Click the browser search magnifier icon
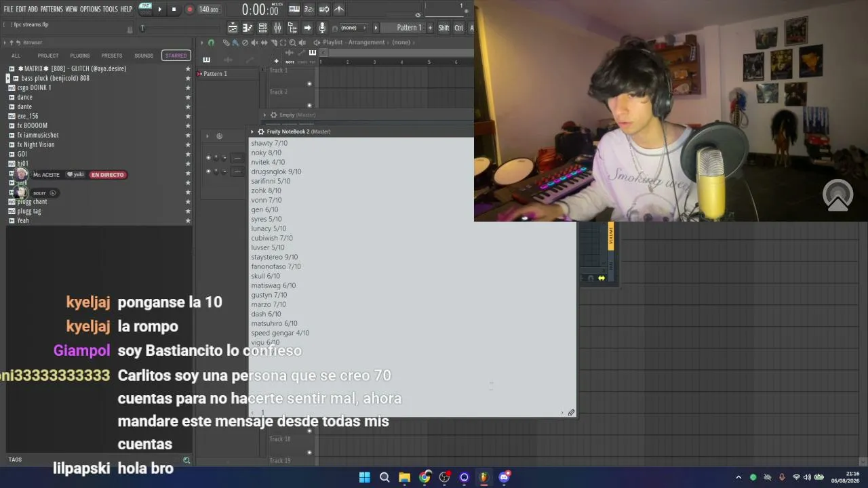This screenshot has height=488, width=868. 186,460
